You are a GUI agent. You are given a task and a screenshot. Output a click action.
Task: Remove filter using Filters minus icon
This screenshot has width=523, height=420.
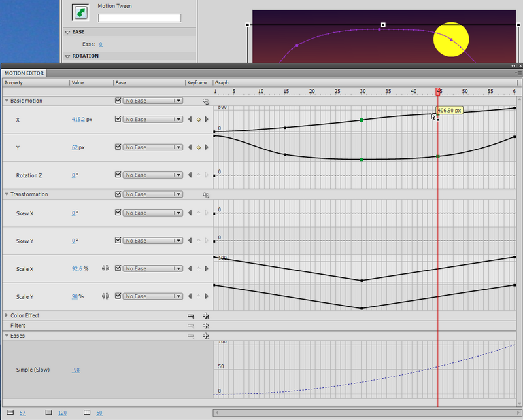(191, 326)
